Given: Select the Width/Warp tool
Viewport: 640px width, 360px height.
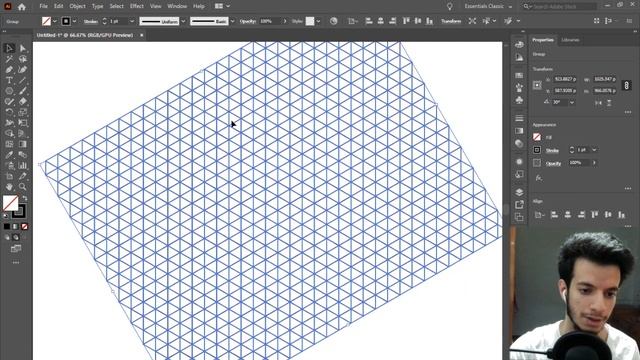Looking at the screenshot, I should 9,123.
